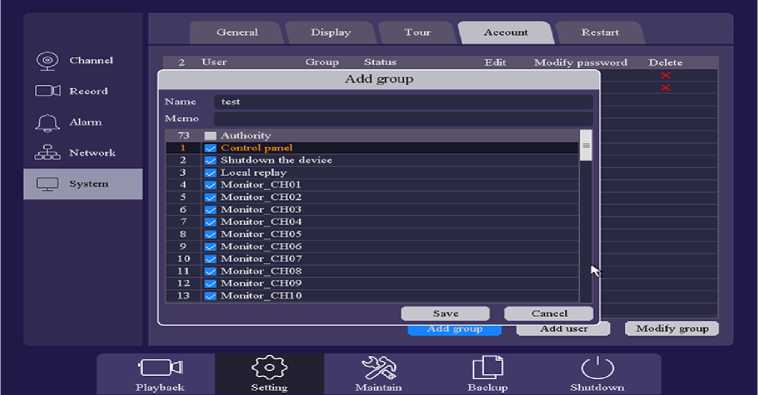Open the Alarm menu label
Image resolution: width=758 pixels, height=395 pixels.
point(86,122)
